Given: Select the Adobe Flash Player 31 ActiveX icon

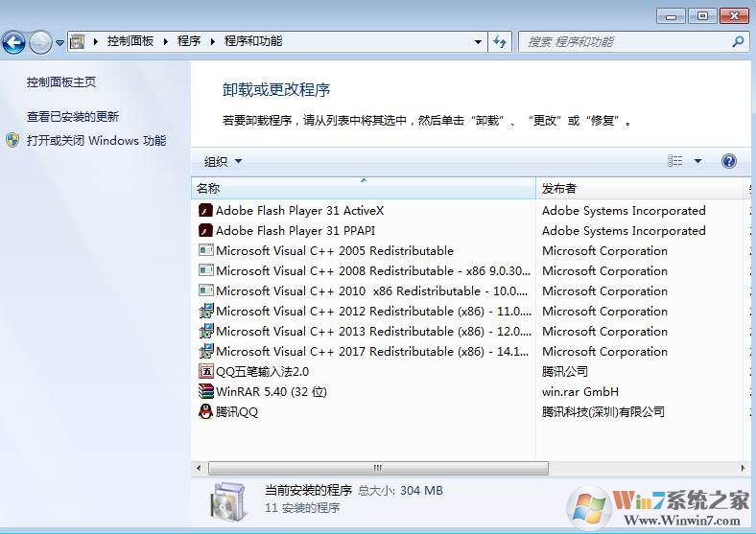Looking at the screenshot, I should pos(206,210).
